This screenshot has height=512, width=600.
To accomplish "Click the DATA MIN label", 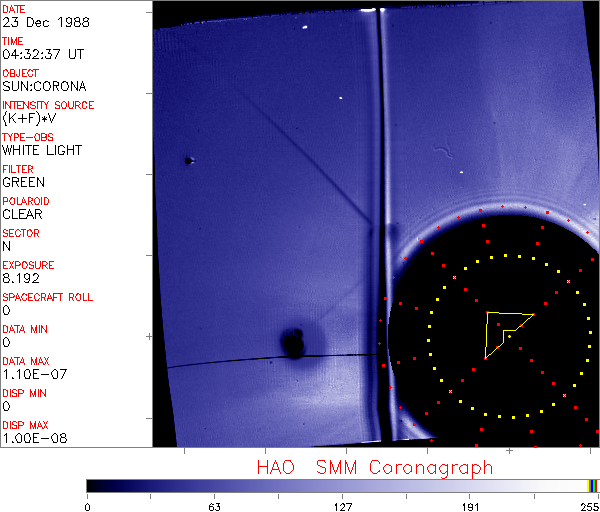I will (x=25, y=329).
